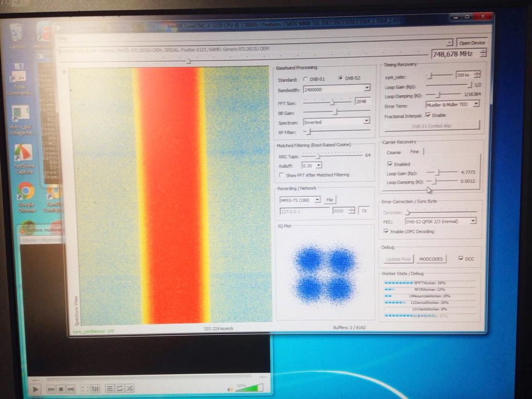Click Carrier Recovery Loop Damping (Ki) slider

click(x=442, y=181)
